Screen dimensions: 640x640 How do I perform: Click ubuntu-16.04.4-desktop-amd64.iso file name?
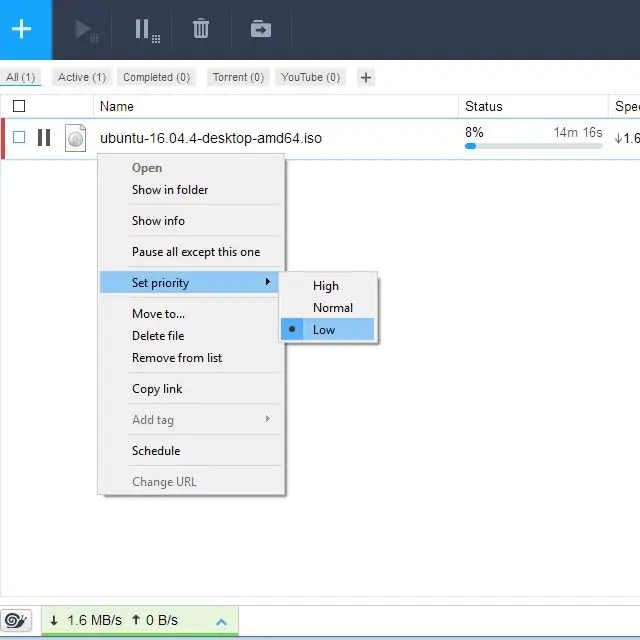click(211, 138)
